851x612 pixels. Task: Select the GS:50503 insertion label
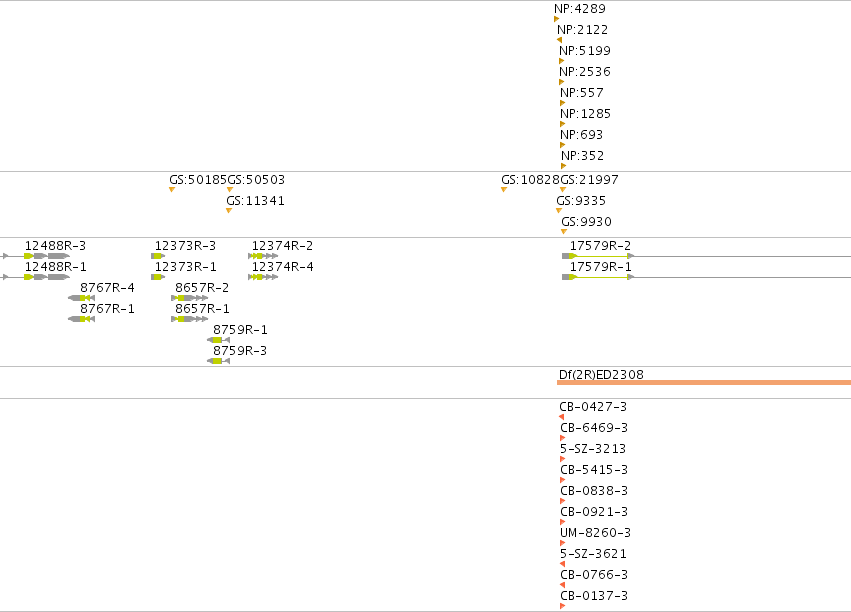click(256, 180)
